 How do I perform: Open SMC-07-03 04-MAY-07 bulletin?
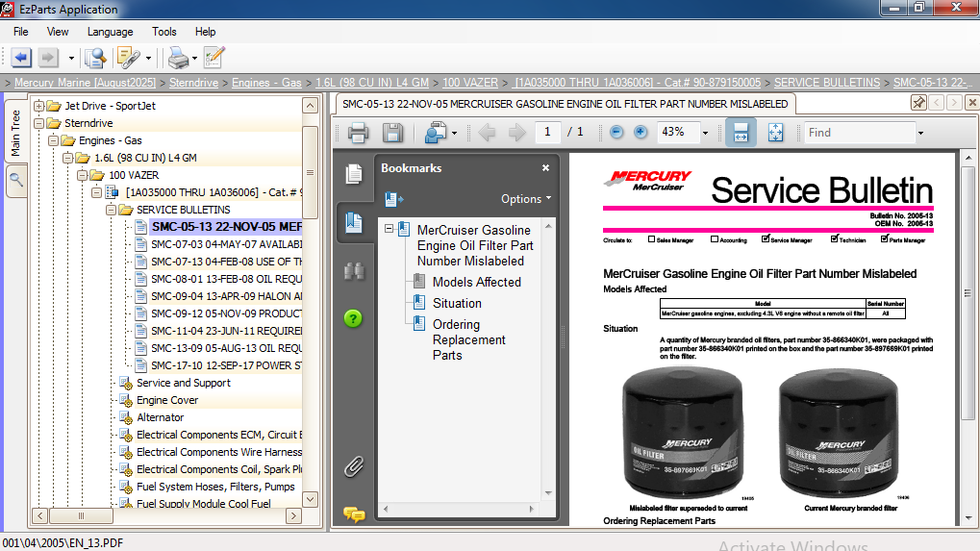pos(226,244)
